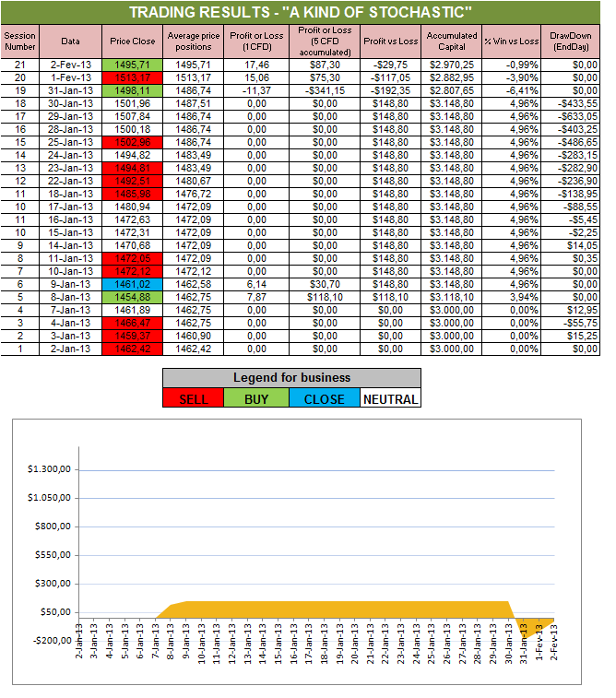Select drawdown cell $14,05

click(571, 245)
